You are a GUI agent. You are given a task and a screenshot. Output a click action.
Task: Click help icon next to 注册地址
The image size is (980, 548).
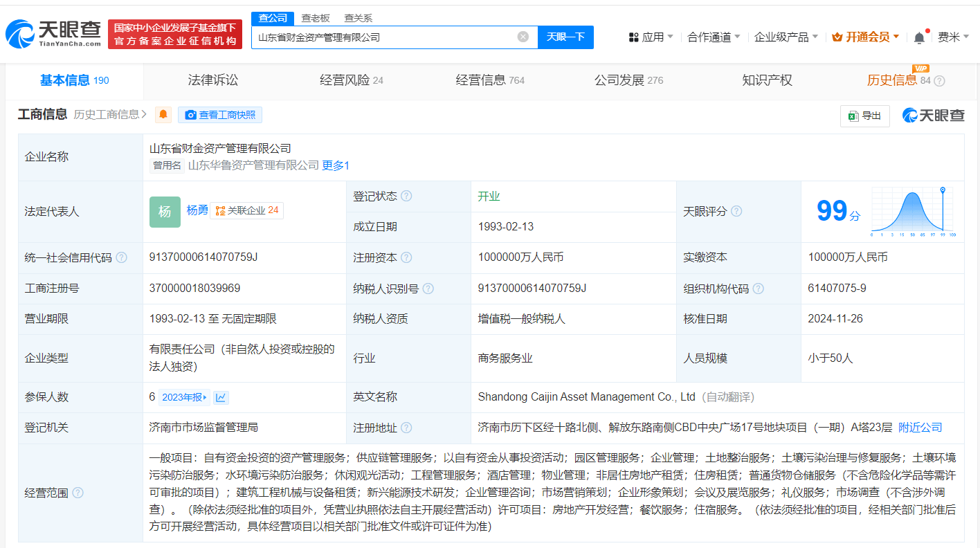(406, 428)
